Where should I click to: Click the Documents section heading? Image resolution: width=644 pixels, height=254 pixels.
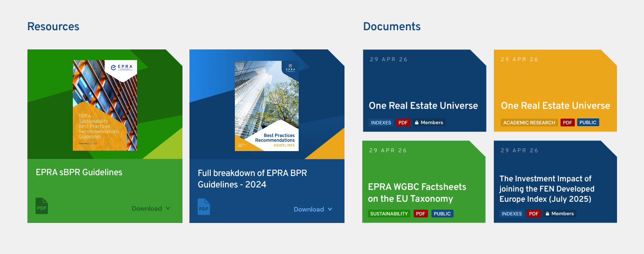click(392, 27)
